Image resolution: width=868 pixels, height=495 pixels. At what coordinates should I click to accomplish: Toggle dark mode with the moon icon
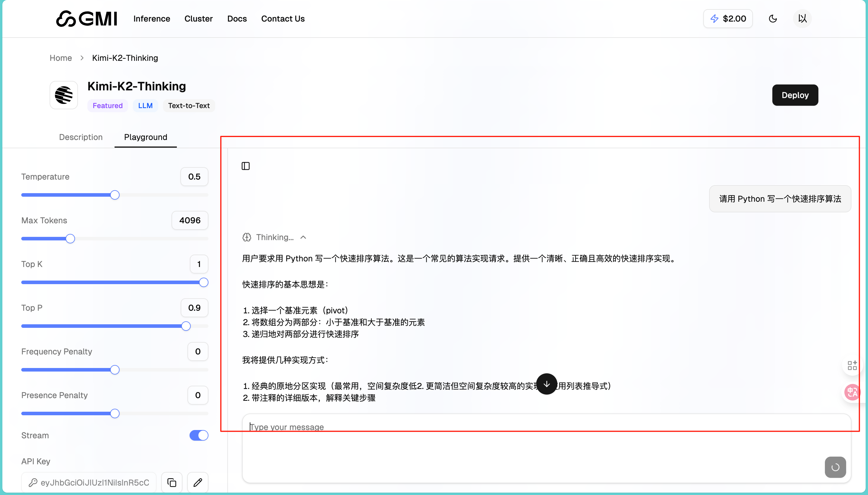(x=773, y=18)
